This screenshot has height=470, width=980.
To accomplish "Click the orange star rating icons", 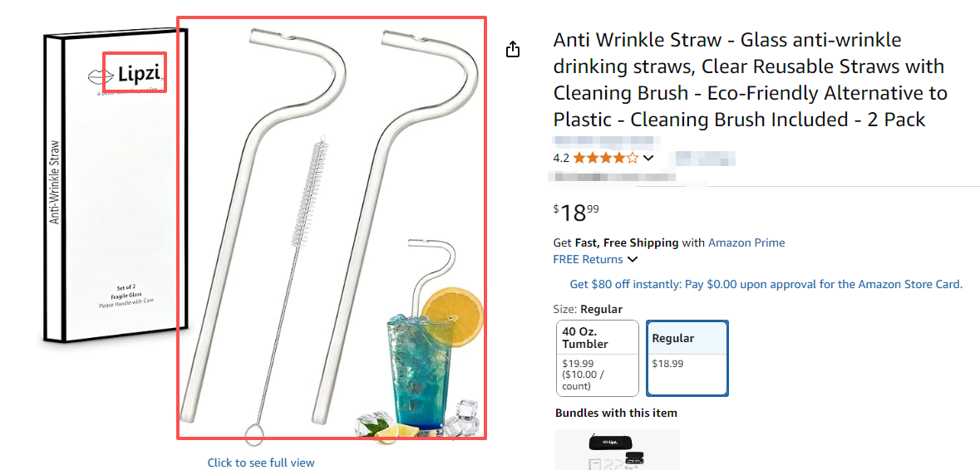I will (605, 158).
